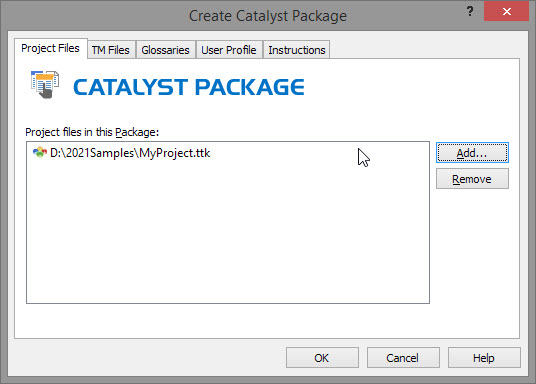
Task: Close the Create Catalyst Package dialog
Action: (x=507, y=12)
